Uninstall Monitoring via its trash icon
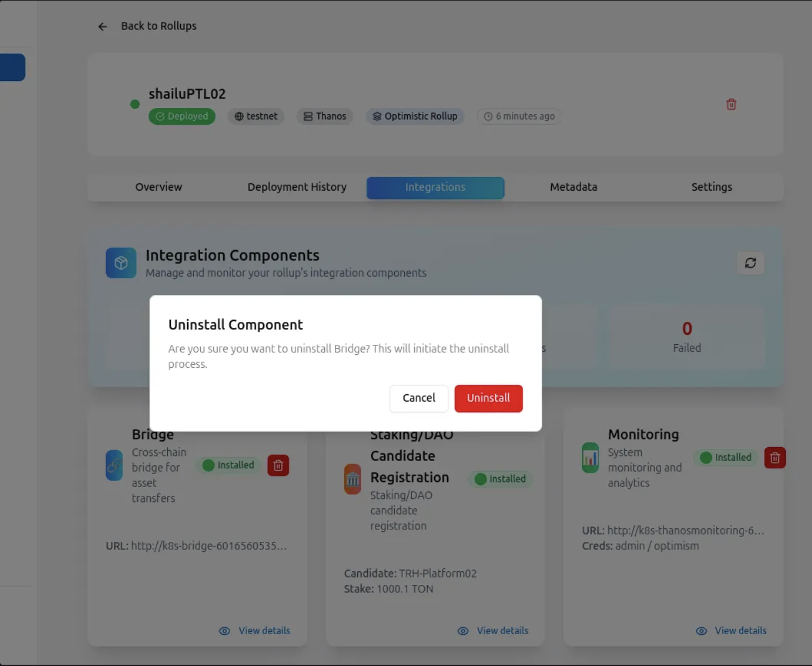The image size is (812, 666). click(775, 458)
